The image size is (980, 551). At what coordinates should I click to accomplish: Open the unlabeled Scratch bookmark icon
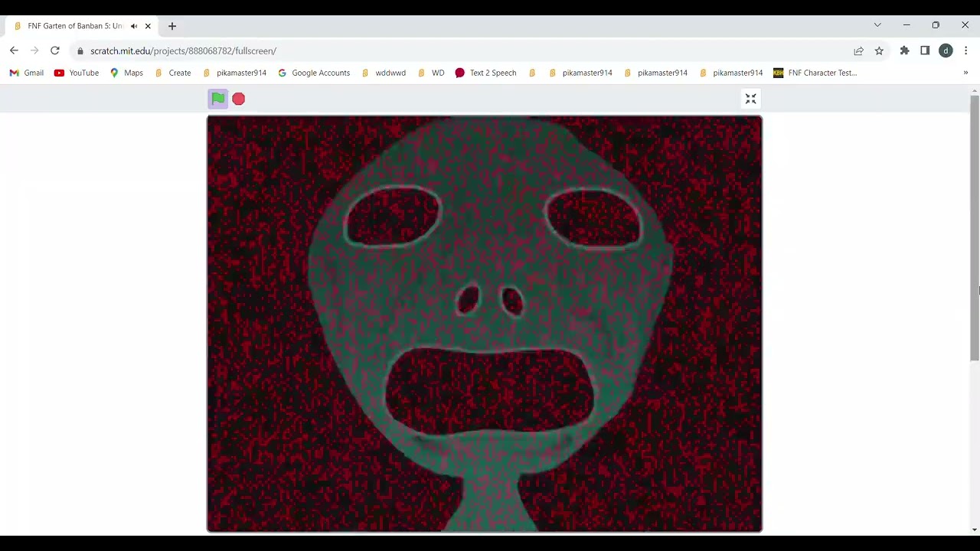[532, 73]
